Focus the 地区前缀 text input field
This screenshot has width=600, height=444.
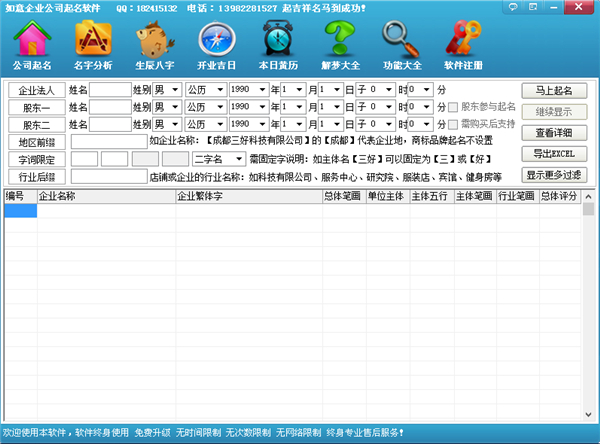click(x=108, y=142)
